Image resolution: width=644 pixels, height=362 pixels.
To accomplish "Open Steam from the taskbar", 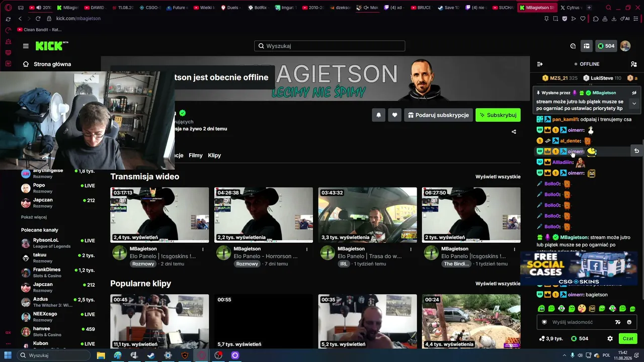I will click(x=151, y=355).
